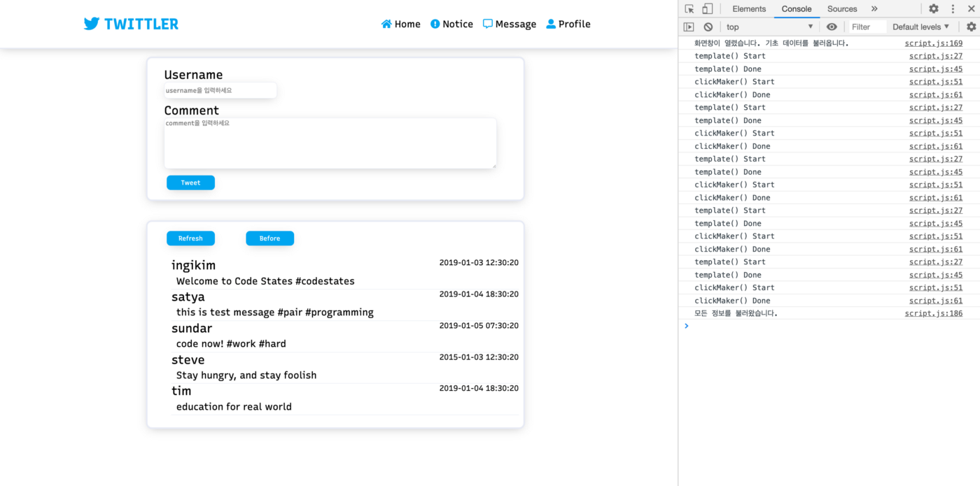Click the Message speech bubble icon
The image size is (980, 486).
pos(488,24)
